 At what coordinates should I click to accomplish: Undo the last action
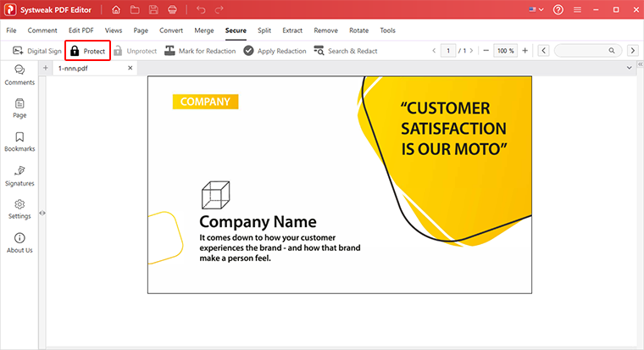click(x=201, y=9)
